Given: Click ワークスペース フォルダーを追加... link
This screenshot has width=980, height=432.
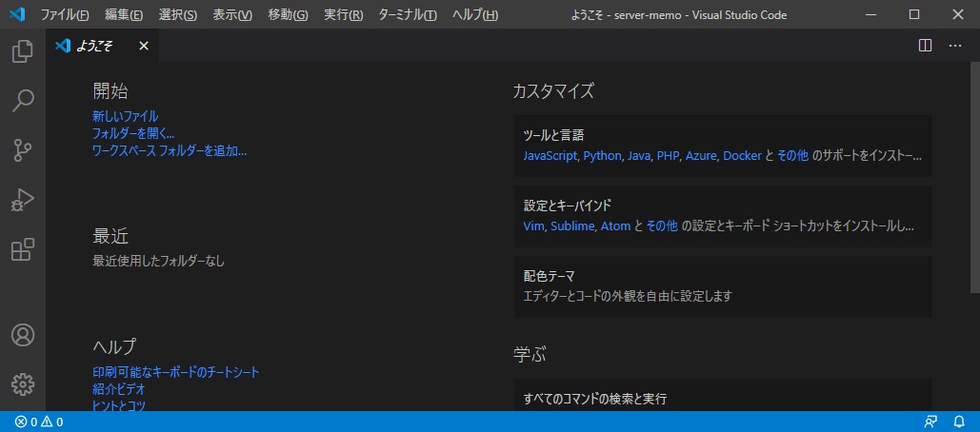Looking at the screenshot, I should 170,150.
